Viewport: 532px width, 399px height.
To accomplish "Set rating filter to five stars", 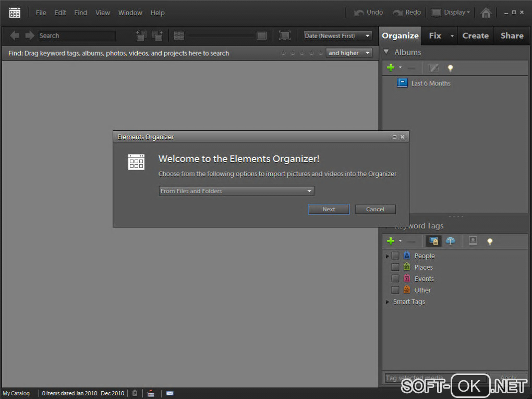I will pos(321,53).
